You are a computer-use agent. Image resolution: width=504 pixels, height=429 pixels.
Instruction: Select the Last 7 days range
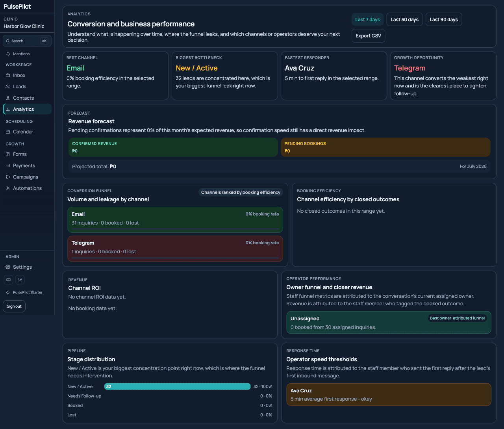[367, 19]
